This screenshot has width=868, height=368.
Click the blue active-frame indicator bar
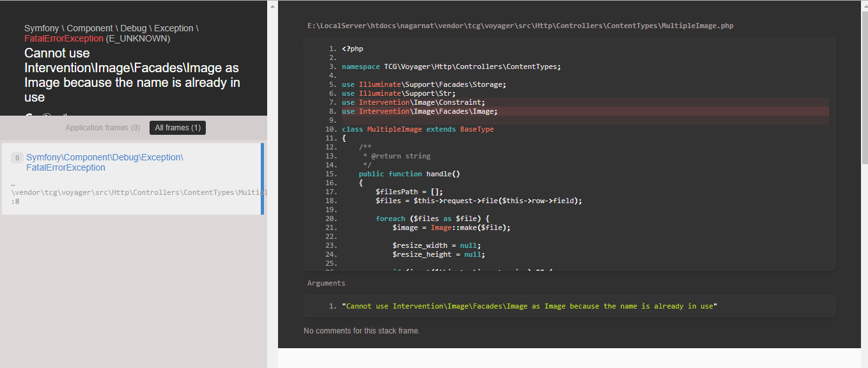pos(263,179)
